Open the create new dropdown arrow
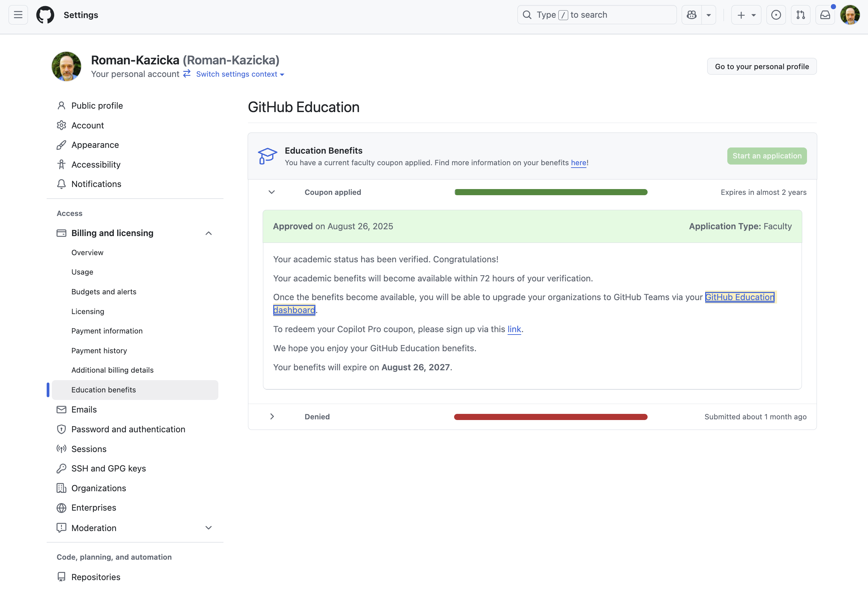This screenshot has width=868, height=590. click(x=753, y=15)
